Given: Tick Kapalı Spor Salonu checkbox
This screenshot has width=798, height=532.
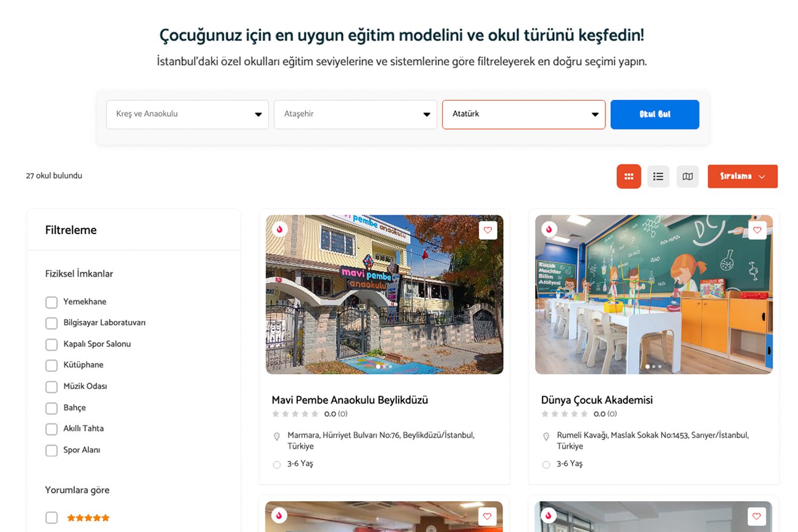Looking at the screenshot, I should click(x=52, y=345).
